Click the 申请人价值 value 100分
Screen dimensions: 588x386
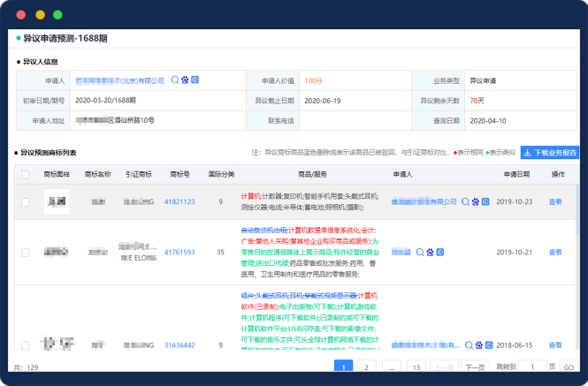point(313,80)
